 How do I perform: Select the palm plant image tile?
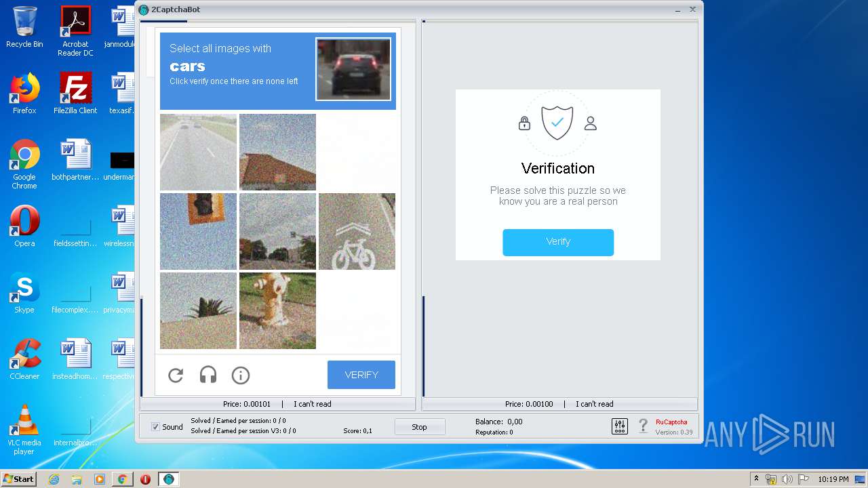198,310
